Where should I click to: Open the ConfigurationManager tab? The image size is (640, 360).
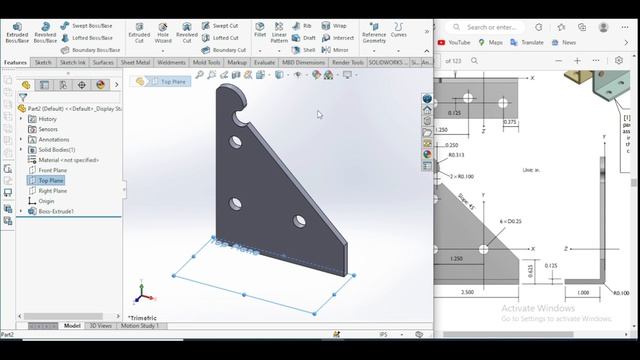point(63,85)
